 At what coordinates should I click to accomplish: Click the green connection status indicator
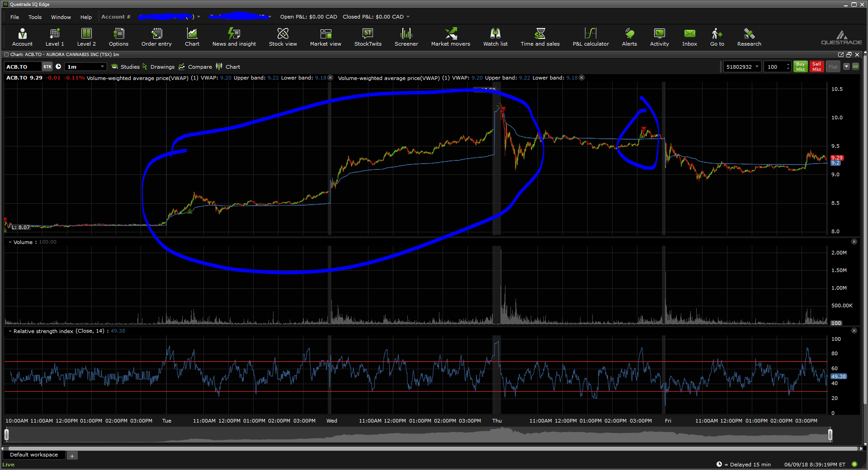coord(854,464)
